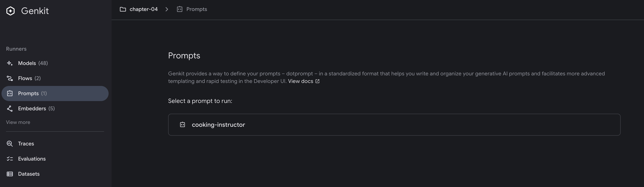The width and height of the screenshot is (644, 187).
Task: Click the Datasets table icon
Action: click(x=10, y=174)
